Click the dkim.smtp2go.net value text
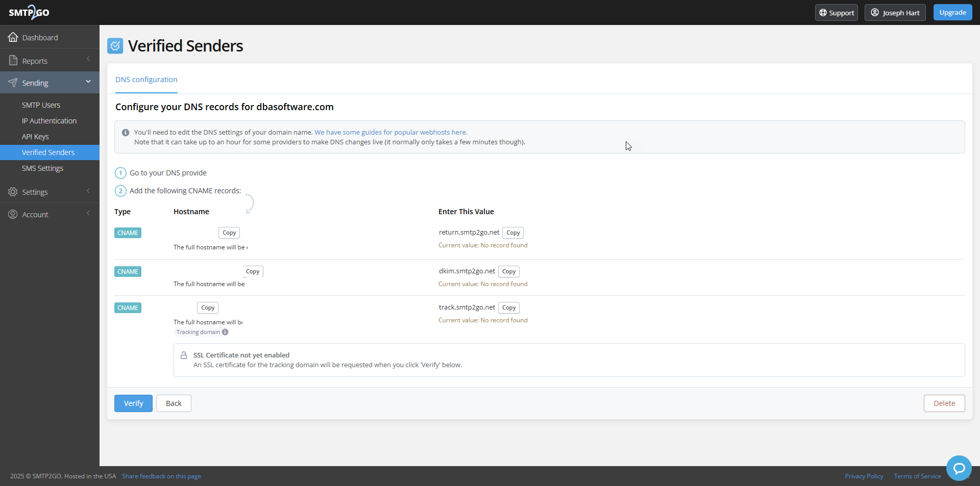The image size is (980, 486). pos(467,271)
